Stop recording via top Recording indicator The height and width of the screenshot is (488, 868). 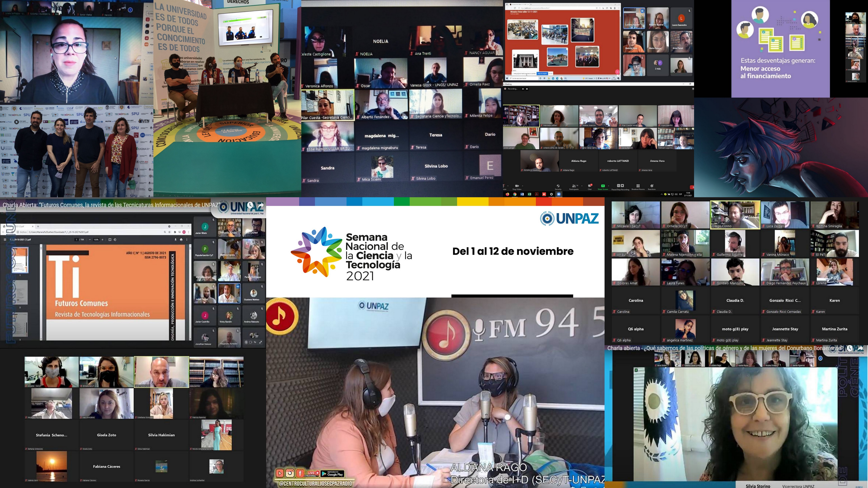pos(527,89)
